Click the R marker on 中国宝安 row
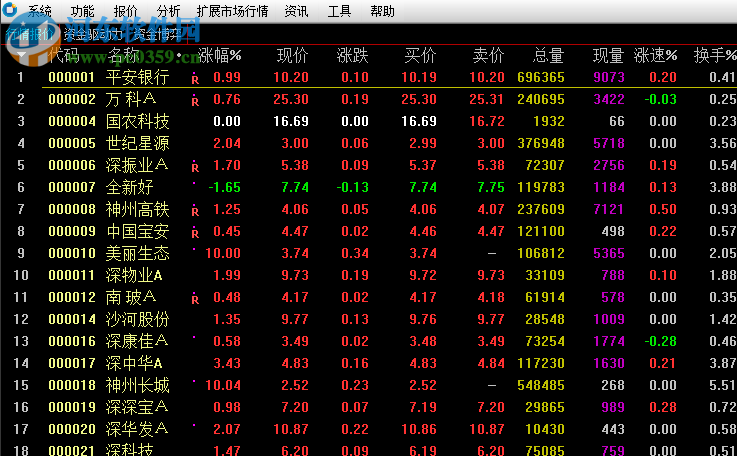737x456 pixels. (195, 233)
